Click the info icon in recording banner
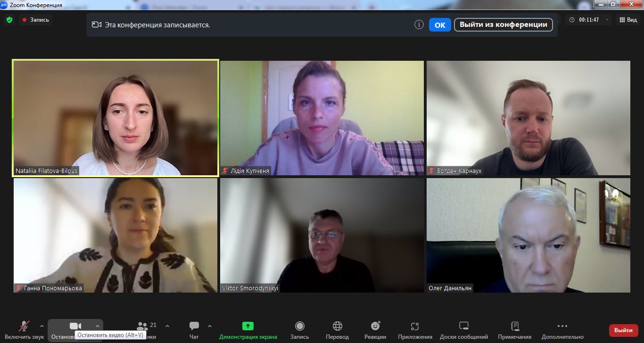The height and width of the screenshot is (343, 644). click(419, 24)
